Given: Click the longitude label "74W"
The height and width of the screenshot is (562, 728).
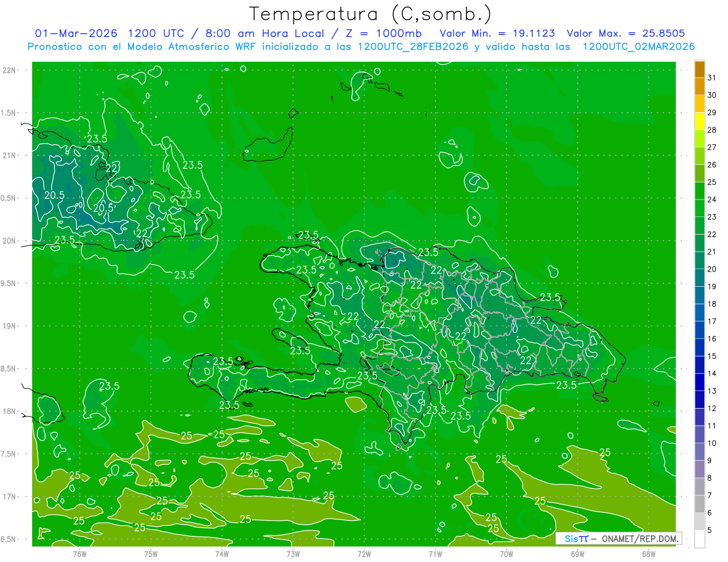Looking at the screenshot, I should (222, 554).
